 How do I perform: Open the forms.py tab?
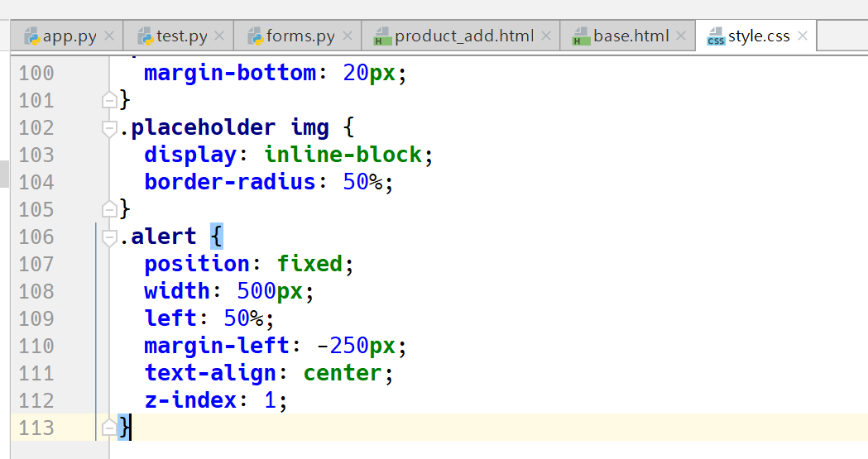click(x=298, y=36)
